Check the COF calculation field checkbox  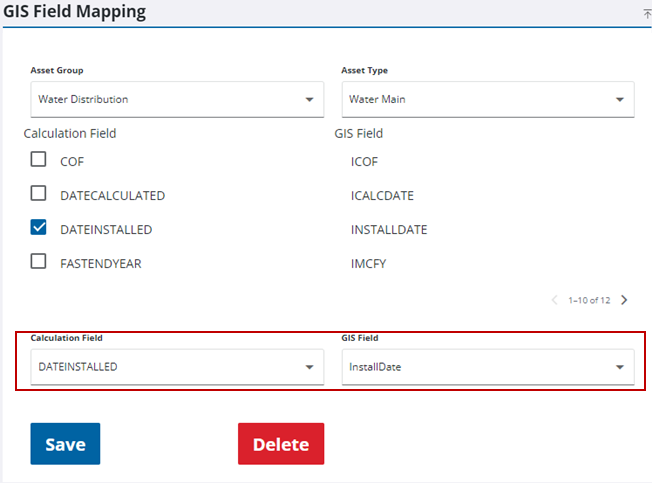point(39,160)
